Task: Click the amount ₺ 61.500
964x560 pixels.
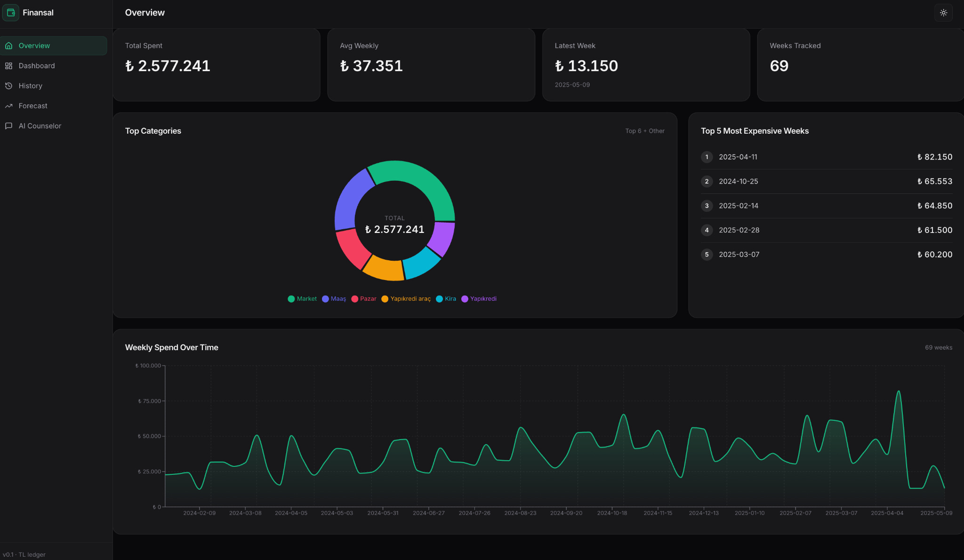Action: (x=934, y=230)
